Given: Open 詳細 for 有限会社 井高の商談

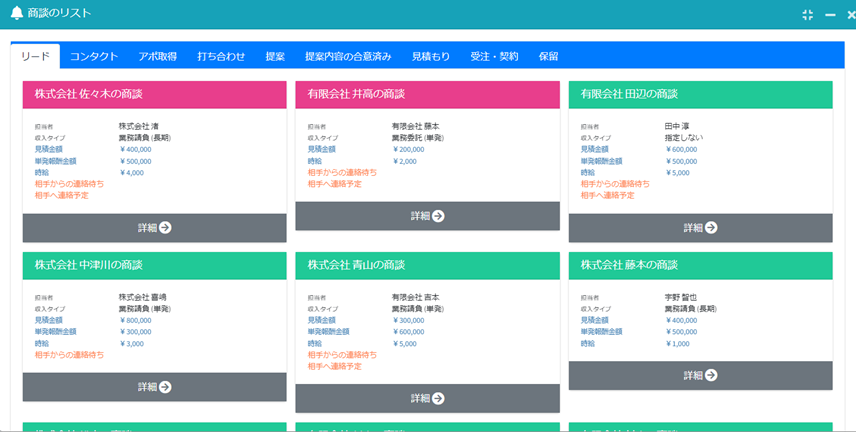Looking at the screenshot, I should point(427,216).
